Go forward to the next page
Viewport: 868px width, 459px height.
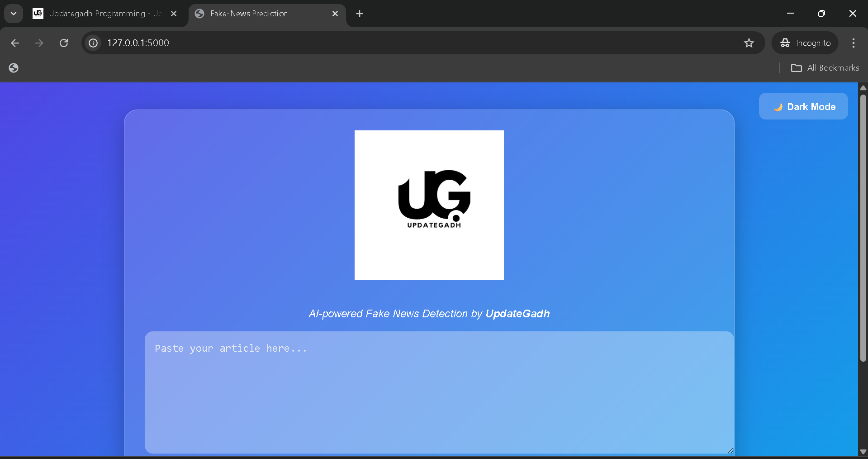click(x=39, y=43)
